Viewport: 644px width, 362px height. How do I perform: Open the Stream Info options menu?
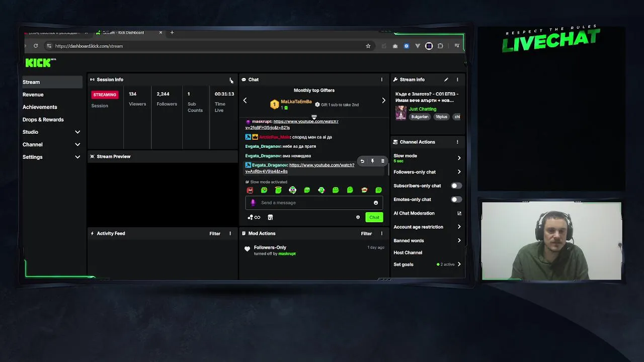[x=457, y=79]
